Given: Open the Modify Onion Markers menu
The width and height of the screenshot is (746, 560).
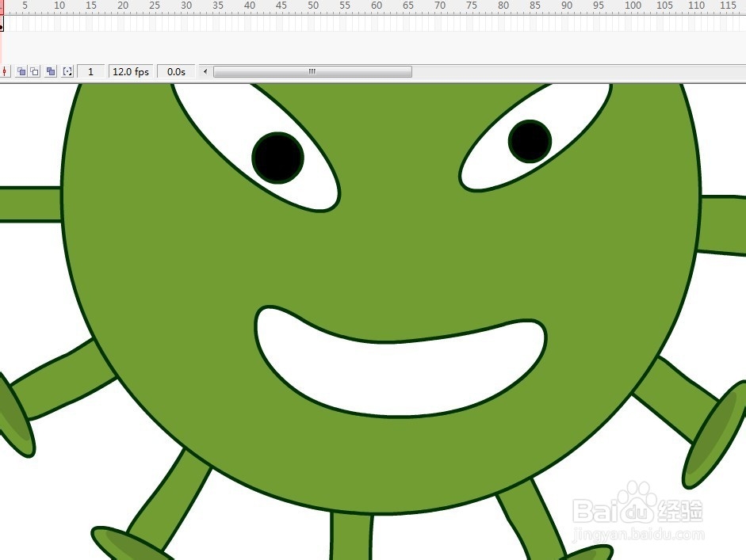Looking at the screenshot, I should [67, 72].
